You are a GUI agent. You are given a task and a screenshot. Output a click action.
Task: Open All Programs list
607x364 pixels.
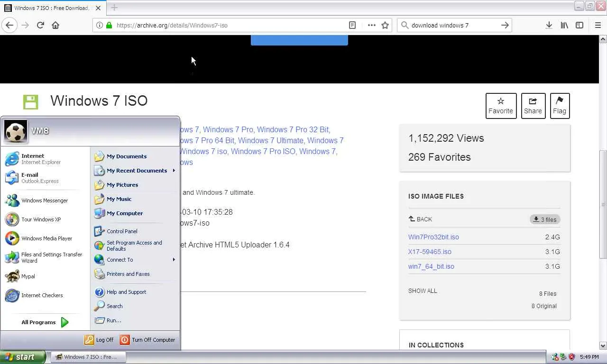pyautogui.click(x=45, y=322)
